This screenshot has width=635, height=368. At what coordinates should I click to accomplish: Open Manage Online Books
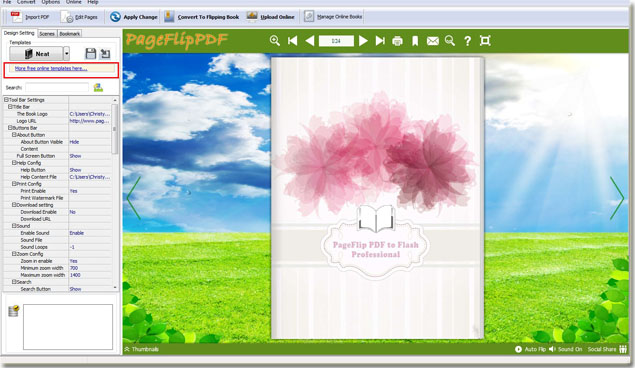pyautogui.click(x=333, y=17)
